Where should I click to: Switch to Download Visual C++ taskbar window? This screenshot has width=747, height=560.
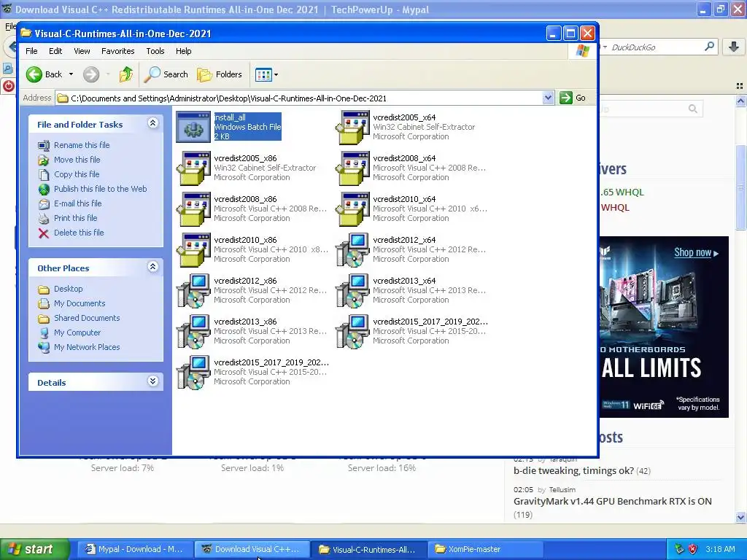coord(252,550)
